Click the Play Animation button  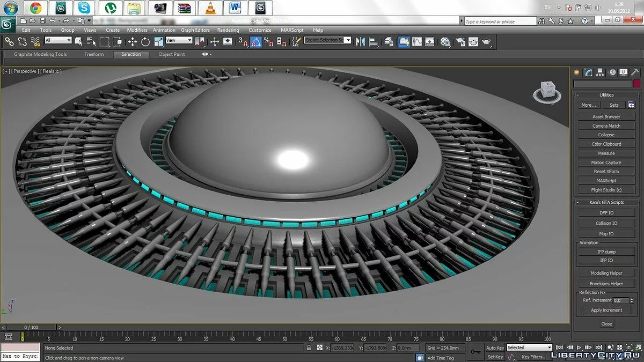click(580, 348)
